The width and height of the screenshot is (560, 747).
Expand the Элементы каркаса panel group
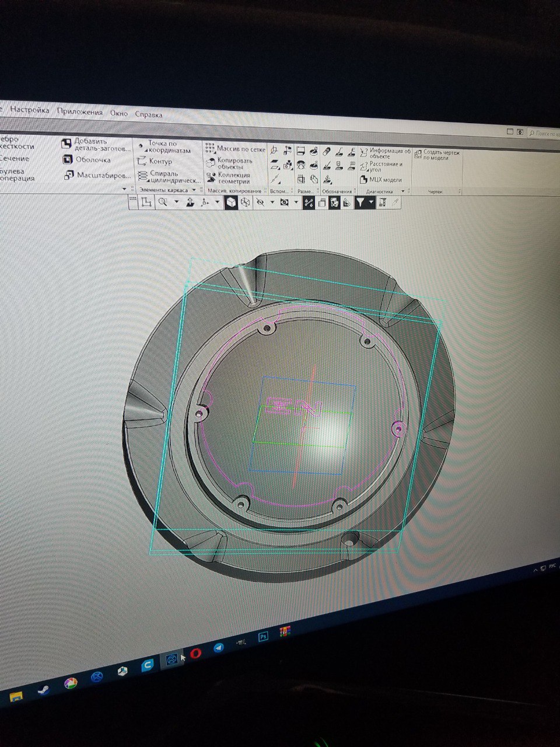194,190
